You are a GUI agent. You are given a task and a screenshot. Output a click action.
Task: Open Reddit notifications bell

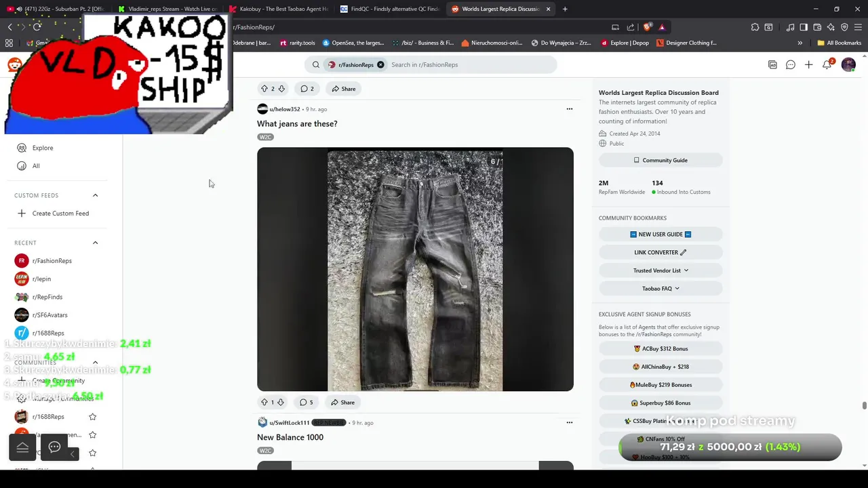point(827,64)
